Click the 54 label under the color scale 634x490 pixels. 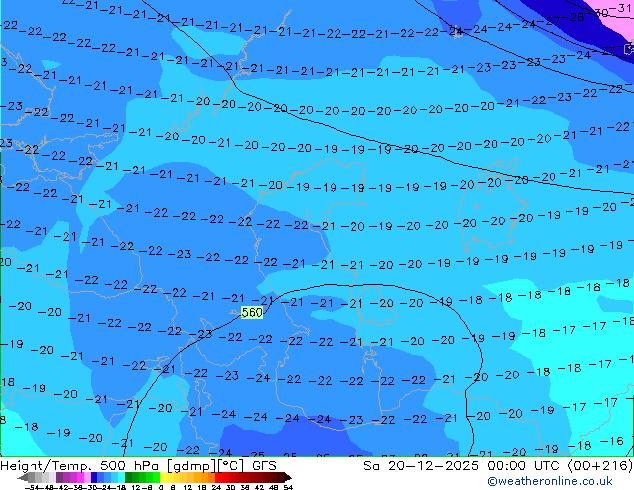pos(288,487)
